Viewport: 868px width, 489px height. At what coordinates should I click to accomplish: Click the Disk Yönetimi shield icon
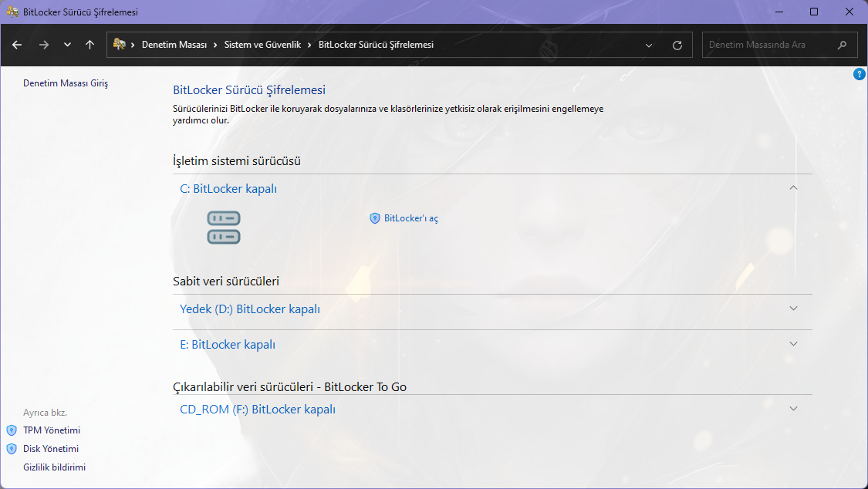click(12, 449)
